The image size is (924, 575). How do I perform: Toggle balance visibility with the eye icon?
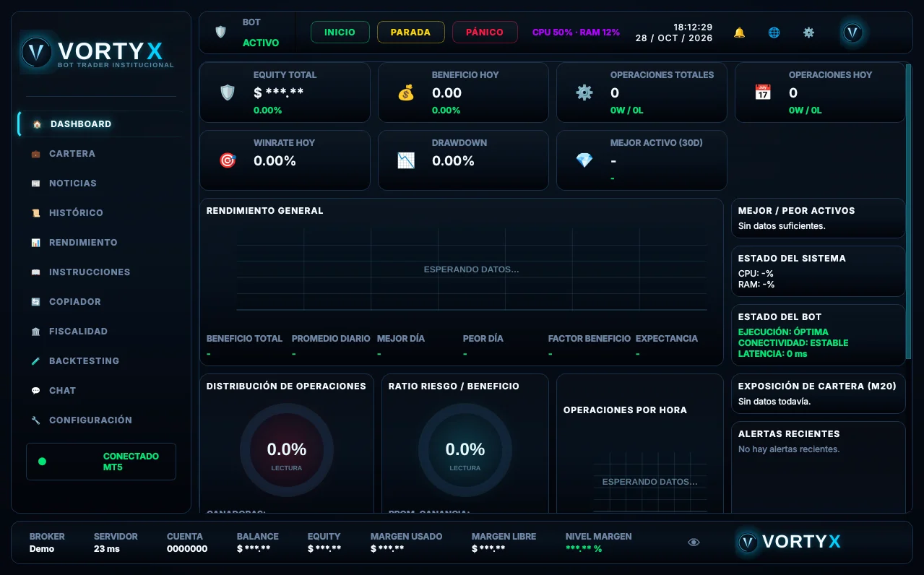(x=694, y=542)
